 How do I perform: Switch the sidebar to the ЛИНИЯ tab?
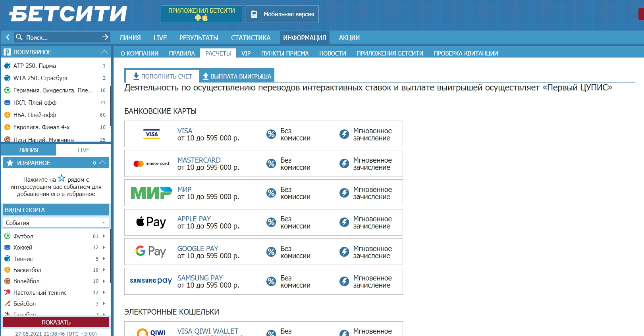pos(29,150)
